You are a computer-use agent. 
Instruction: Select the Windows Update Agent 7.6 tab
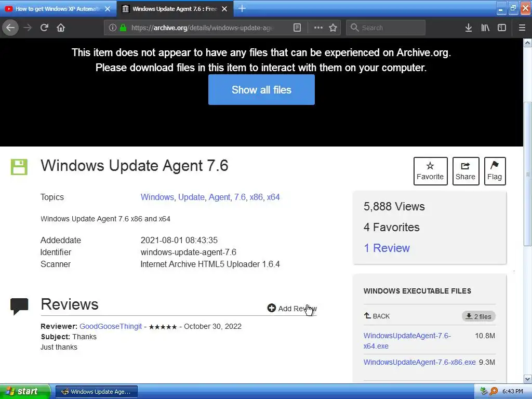point(175,9)
